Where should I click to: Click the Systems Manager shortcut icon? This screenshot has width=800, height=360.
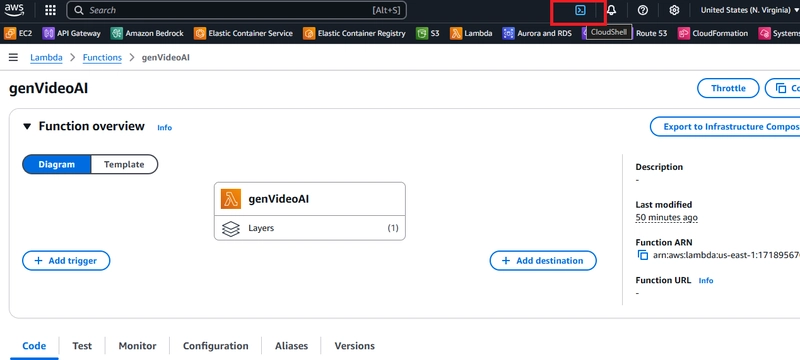coord(764,33)
